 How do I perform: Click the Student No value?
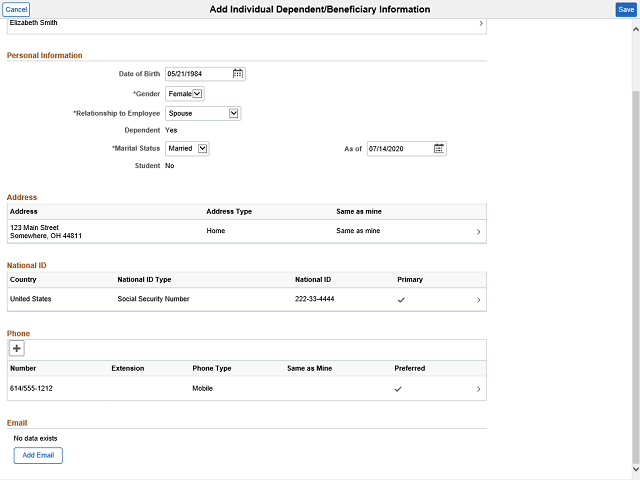point(170,166)
